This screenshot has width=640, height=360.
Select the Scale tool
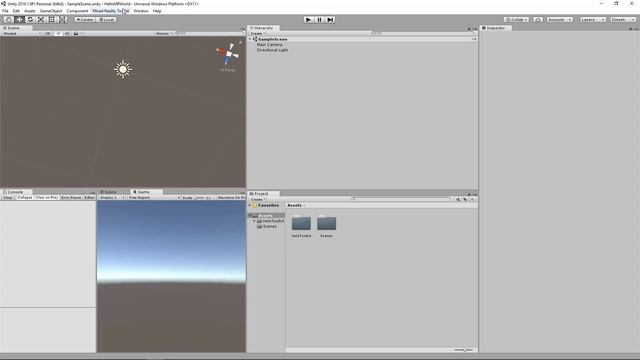pos(41,20)
